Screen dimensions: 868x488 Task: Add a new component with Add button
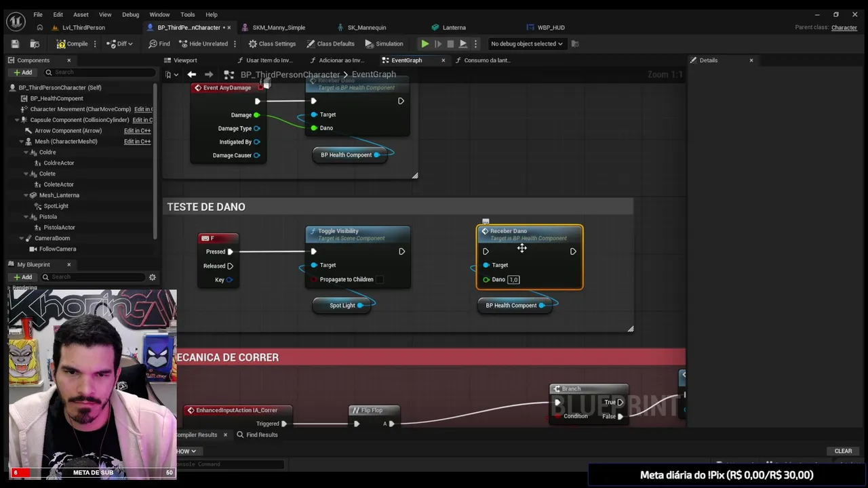(x=22, y=73)
